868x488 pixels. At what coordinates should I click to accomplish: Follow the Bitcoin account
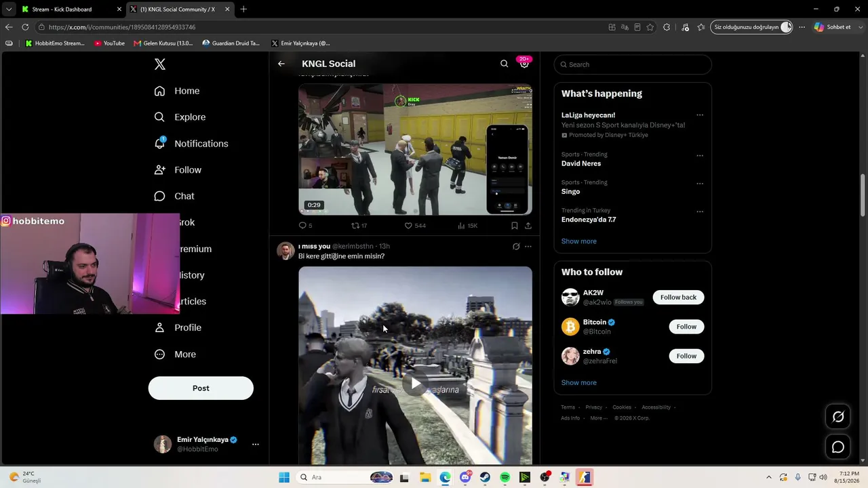(x=686, y=327)
